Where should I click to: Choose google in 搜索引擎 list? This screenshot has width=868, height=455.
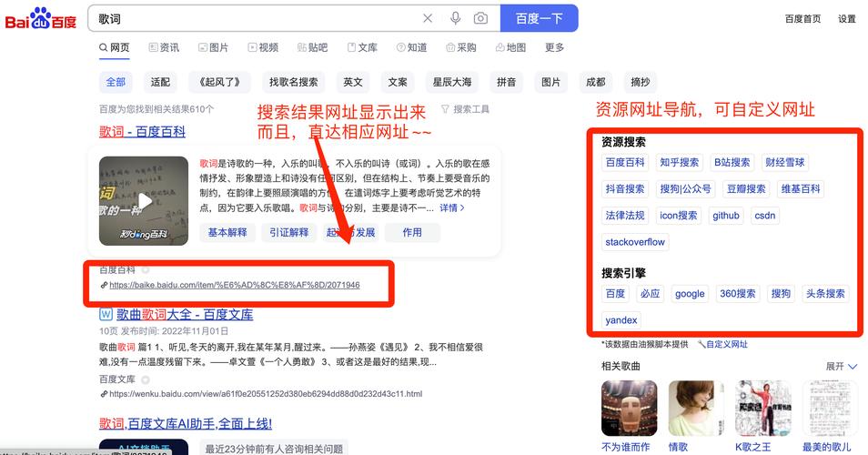[690, 294]
